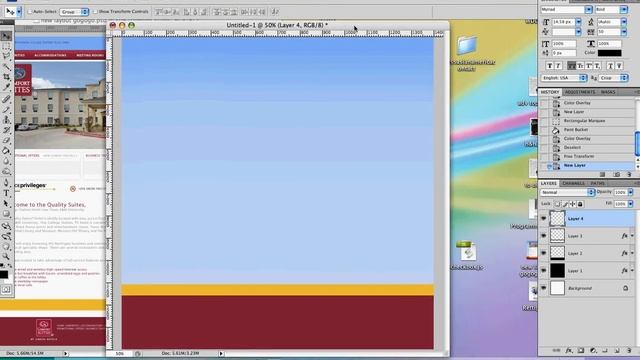Screen dimensions: 640x360
Task: Hide the Background layer eye
Action: pyautogui.click(x=544, y=288)
